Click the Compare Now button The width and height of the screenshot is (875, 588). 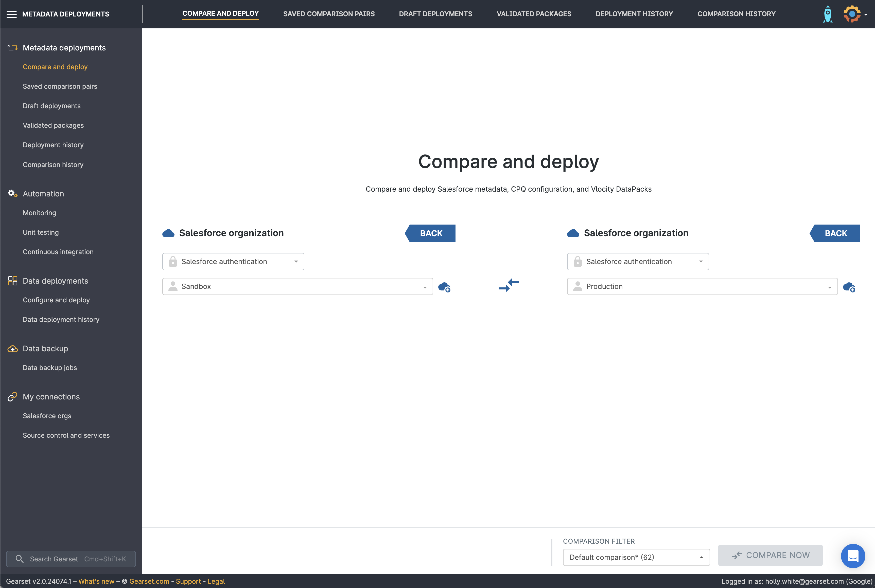tap(770, 555)
